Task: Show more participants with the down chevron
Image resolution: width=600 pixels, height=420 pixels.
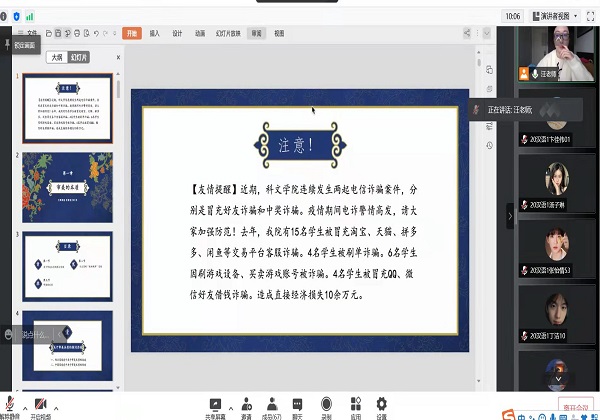Action: tap(558, 379)
